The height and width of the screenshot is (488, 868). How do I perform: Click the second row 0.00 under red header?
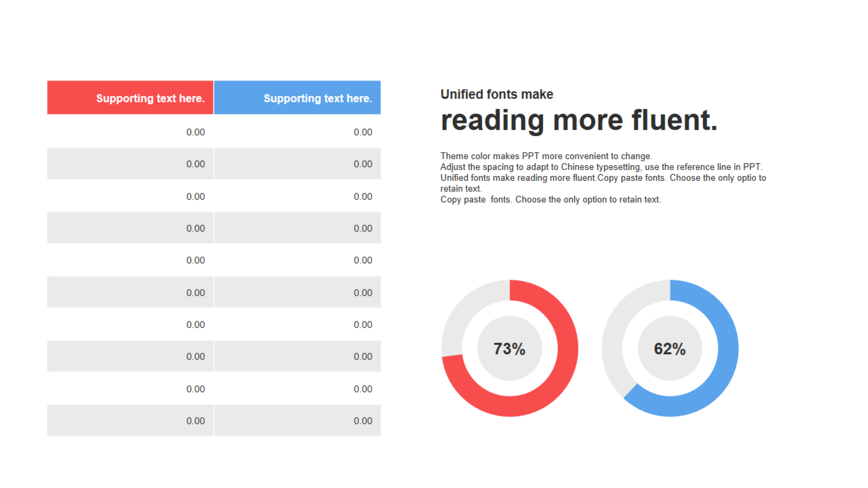click(x=195, y=164)
